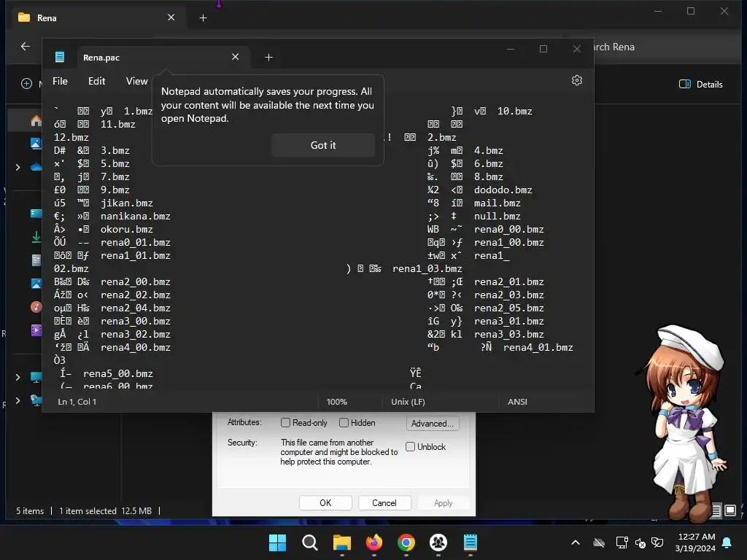Launch Firefox from taskbar
Image resolution: width=747 pixels, height=560 pixels.
click(x=374, y=542)
